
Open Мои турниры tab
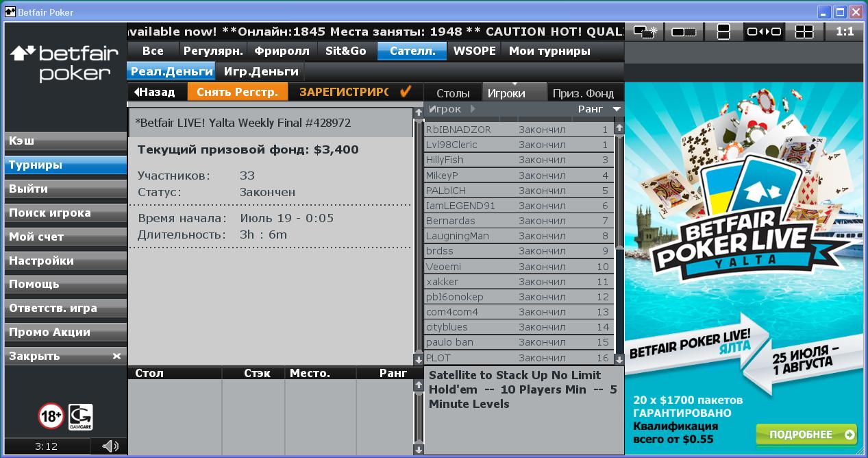pyautogui.click(x=549, y=51)
